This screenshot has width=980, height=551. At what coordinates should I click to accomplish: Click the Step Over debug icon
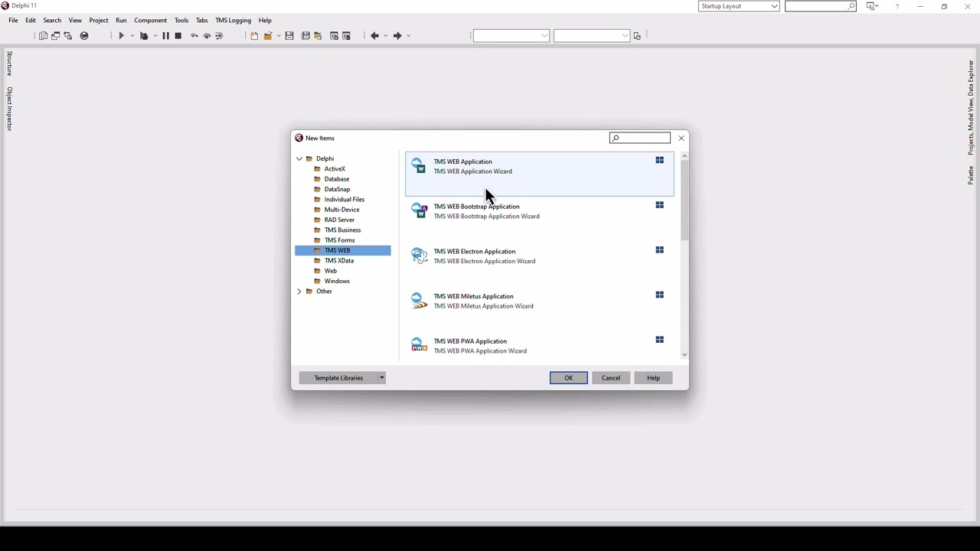pyautogui.click(x=194, y=36)
